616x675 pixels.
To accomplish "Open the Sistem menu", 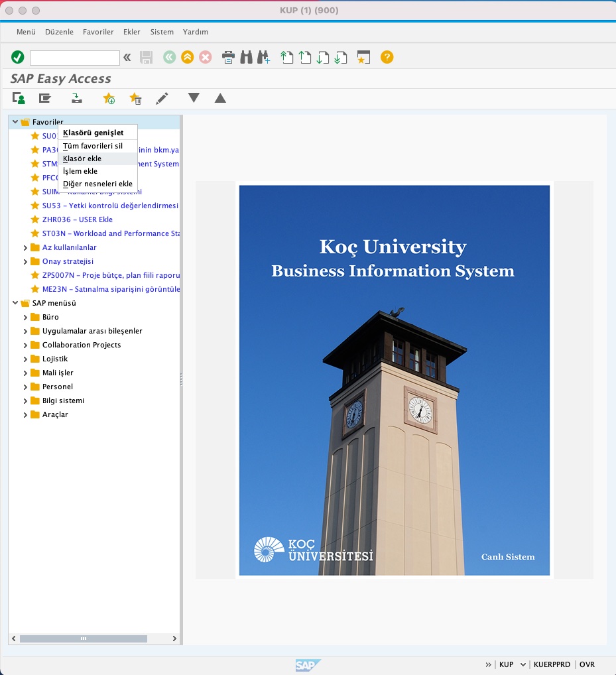I will tap(162, 31).
